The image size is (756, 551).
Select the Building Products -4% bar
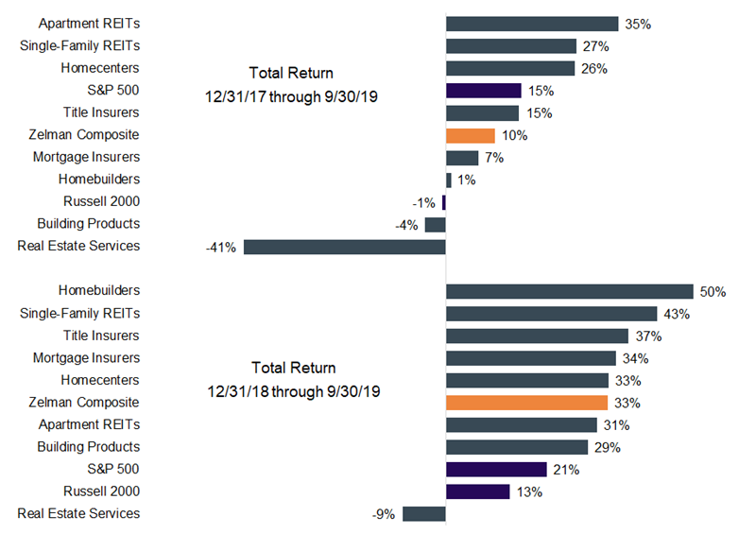(x=436, y=224)
